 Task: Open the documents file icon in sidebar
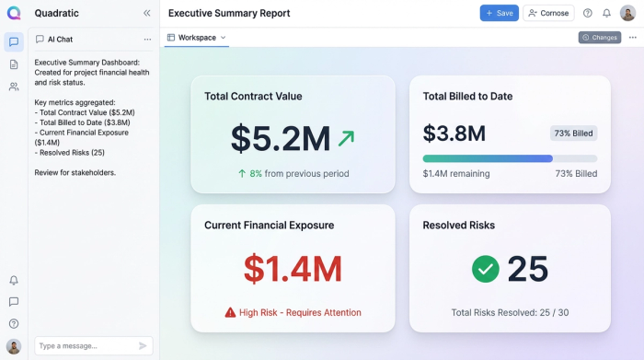click(14, 64)
